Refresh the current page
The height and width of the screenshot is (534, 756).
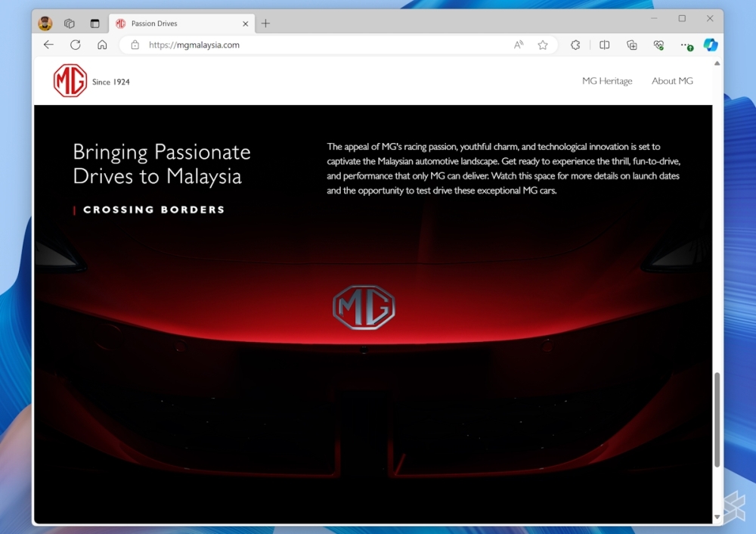click(75, 45)
